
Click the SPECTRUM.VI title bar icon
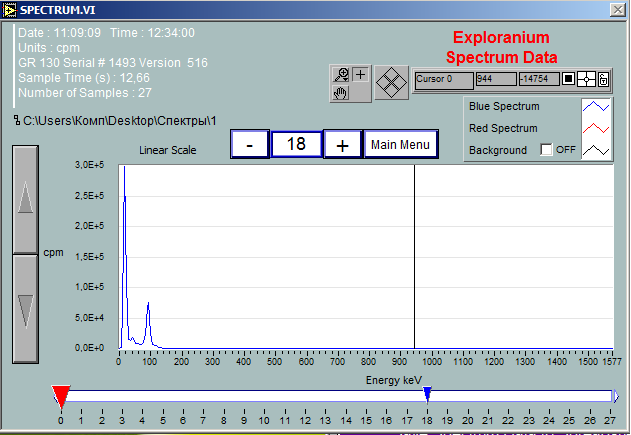[x=10, y=8]
